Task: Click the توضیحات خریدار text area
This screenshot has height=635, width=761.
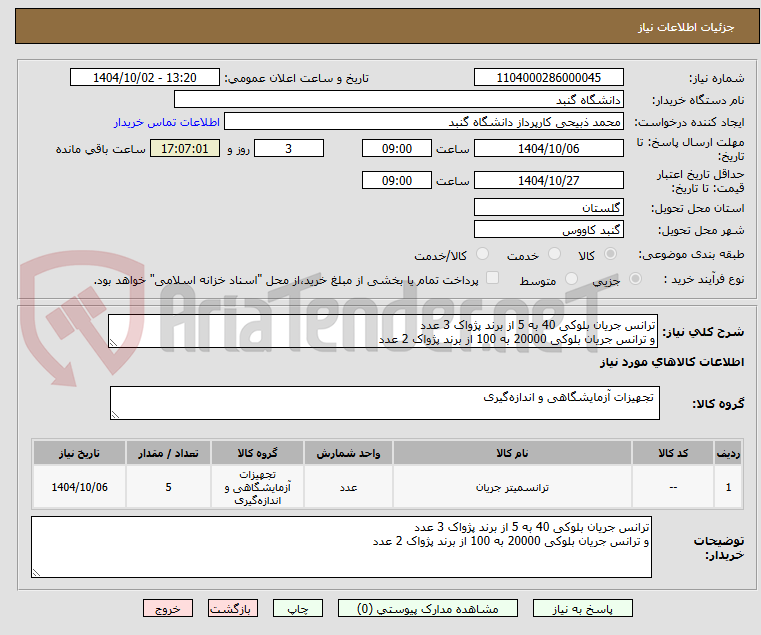Action: pyautogui.click(x=341, y=547)
